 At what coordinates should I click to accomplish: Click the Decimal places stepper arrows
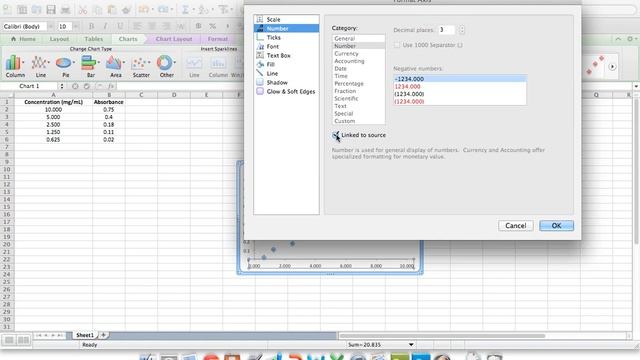(461, 30)
